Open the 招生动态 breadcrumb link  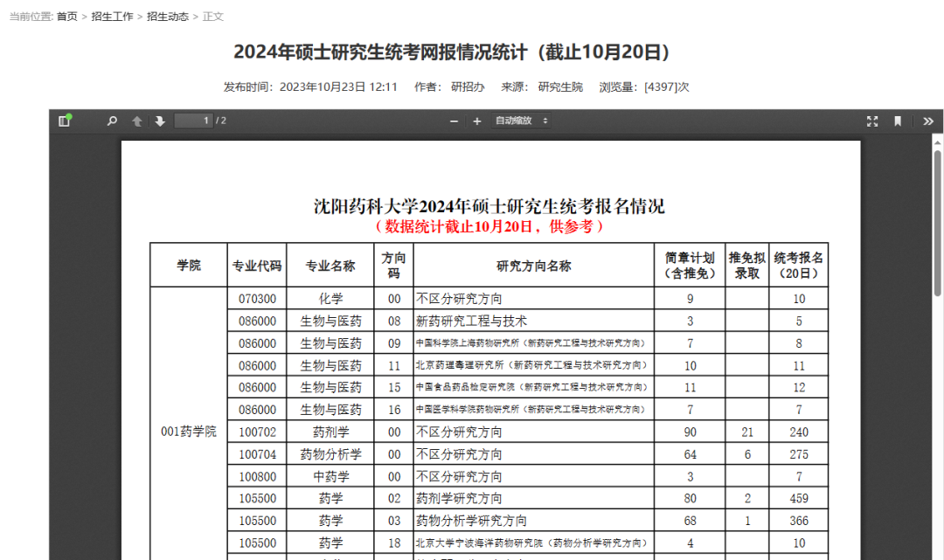point(168,17)
